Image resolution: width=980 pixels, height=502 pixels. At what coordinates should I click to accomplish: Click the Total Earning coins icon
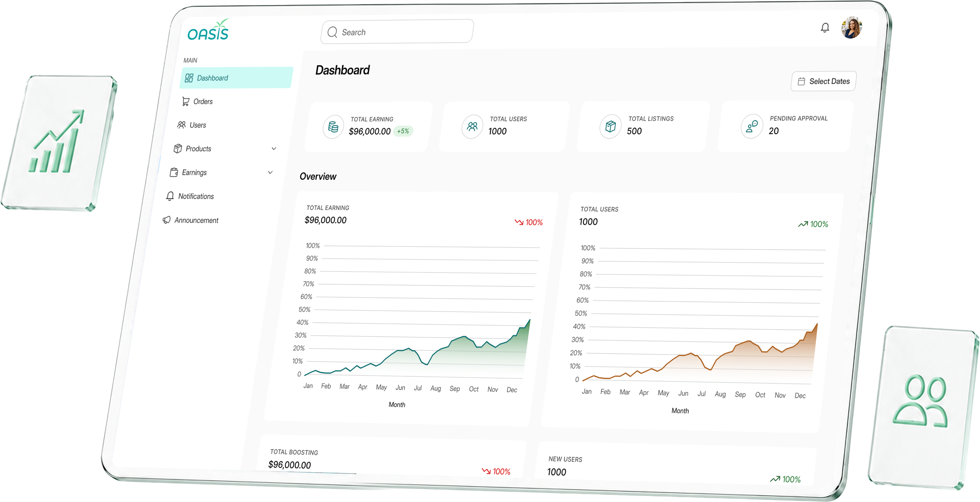tap(333, 127)
